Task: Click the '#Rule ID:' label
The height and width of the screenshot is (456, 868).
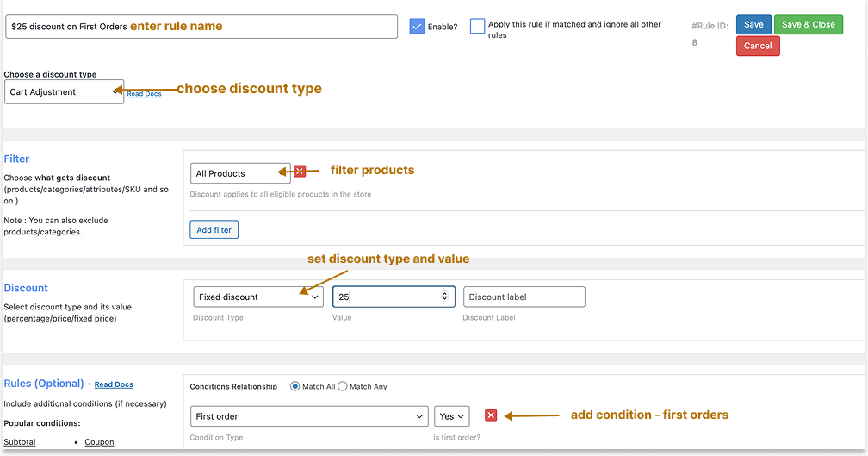Action: (710, 26)
